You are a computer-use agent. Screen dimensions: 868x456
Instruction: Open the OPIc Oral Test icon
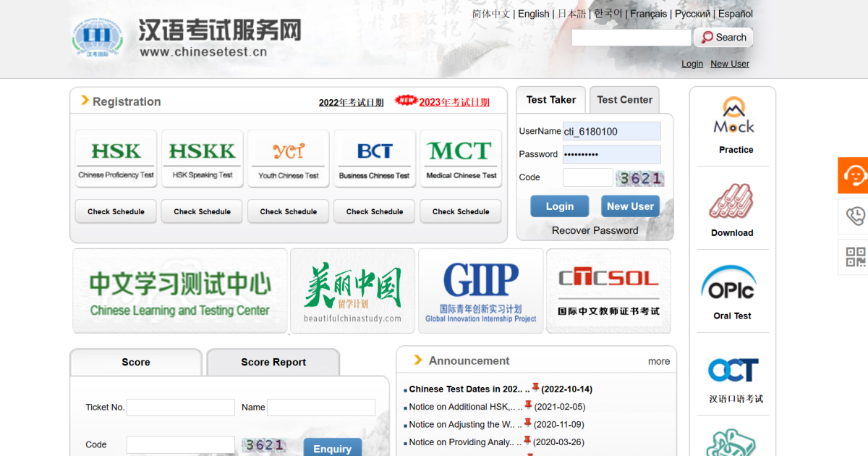click(x=732, y=291)
